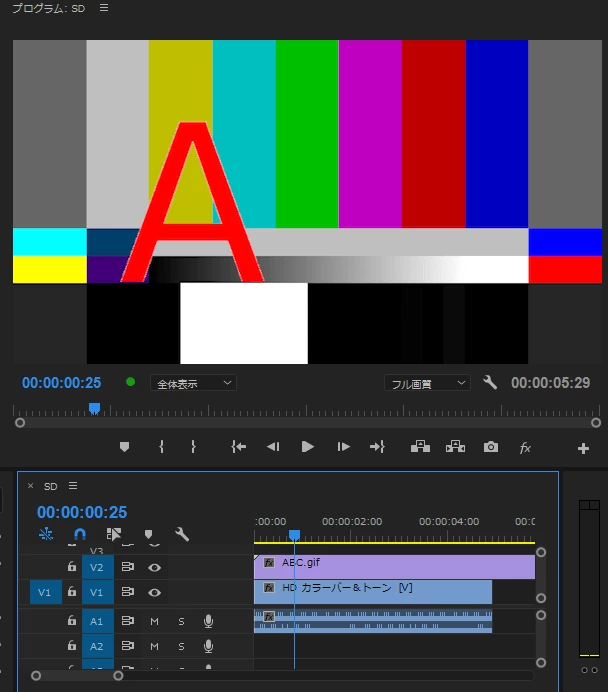Toggle insert sequences as nests

[46, 534]
